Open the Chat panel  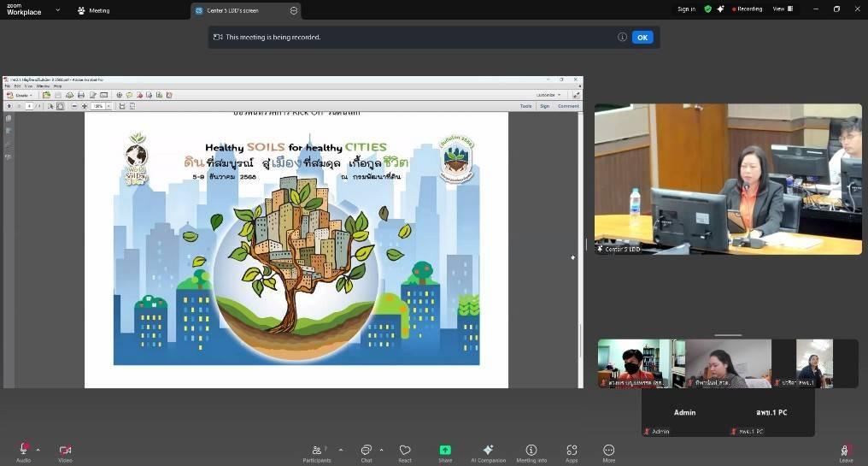pyautogui.click(x=366, y=450)
